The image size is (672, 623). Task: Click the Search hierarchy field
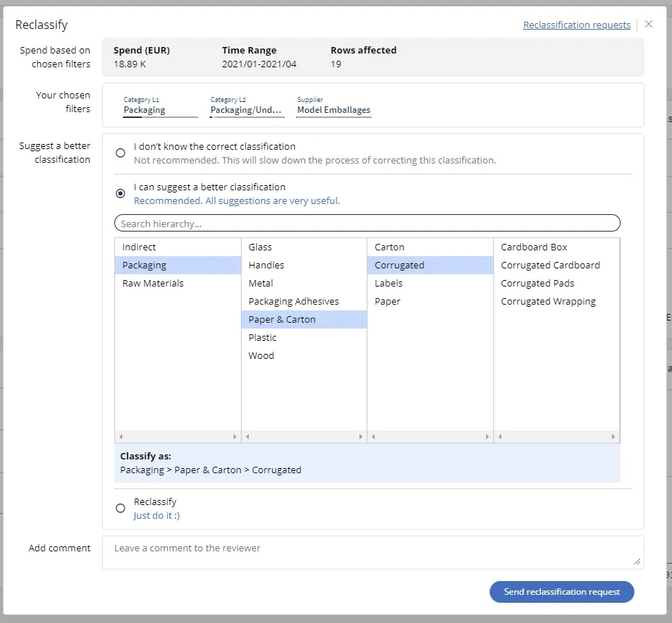367,224
